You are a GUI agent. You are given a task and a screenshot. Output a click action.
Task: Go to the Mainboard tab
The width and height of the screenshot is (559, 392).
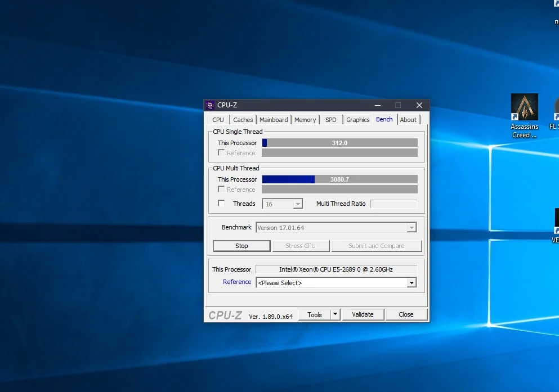click(x=274, y=120)
